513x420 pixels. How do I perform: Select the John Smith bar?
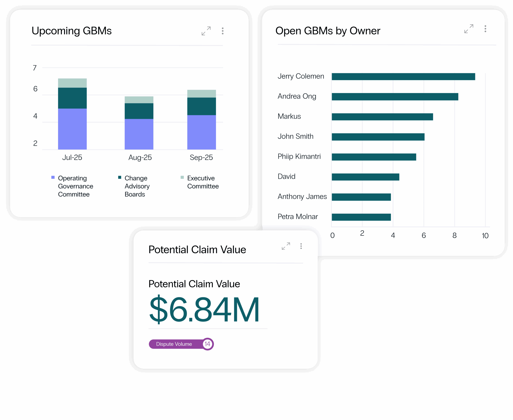378,137
